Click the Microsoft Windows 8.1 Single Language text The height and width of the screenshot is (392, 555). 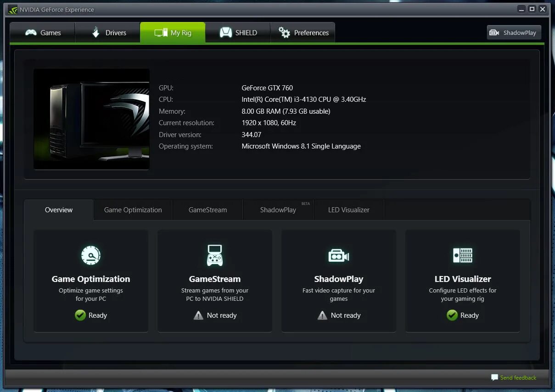pos(301,146)
